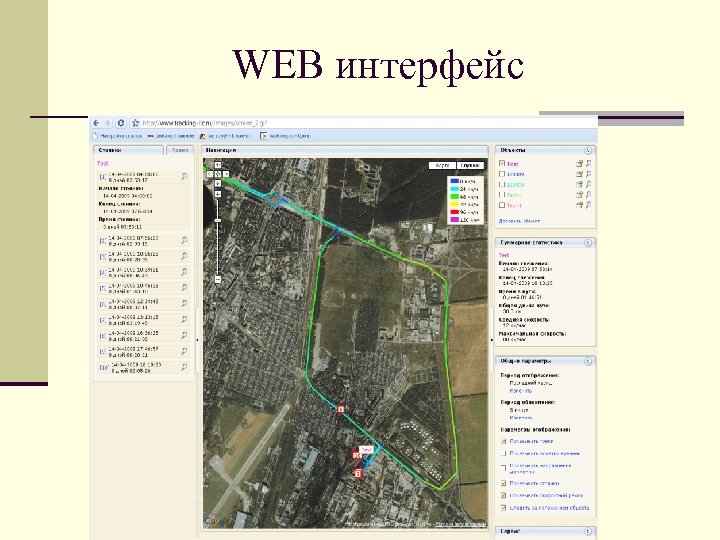Check the fourth object checkbox
The height and width of the screenshot is (540, 720).
[502, 195]
